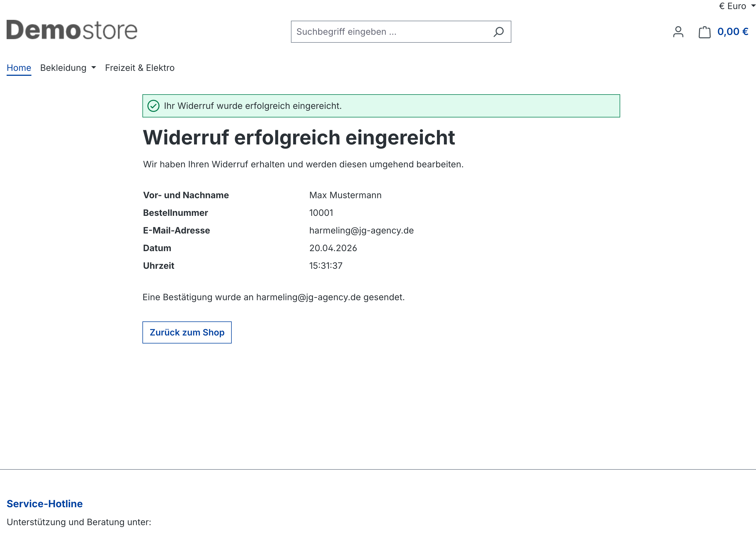Open the Bekleidung category
The height and width of the screenshot is (537, 756).
point(63,68)
